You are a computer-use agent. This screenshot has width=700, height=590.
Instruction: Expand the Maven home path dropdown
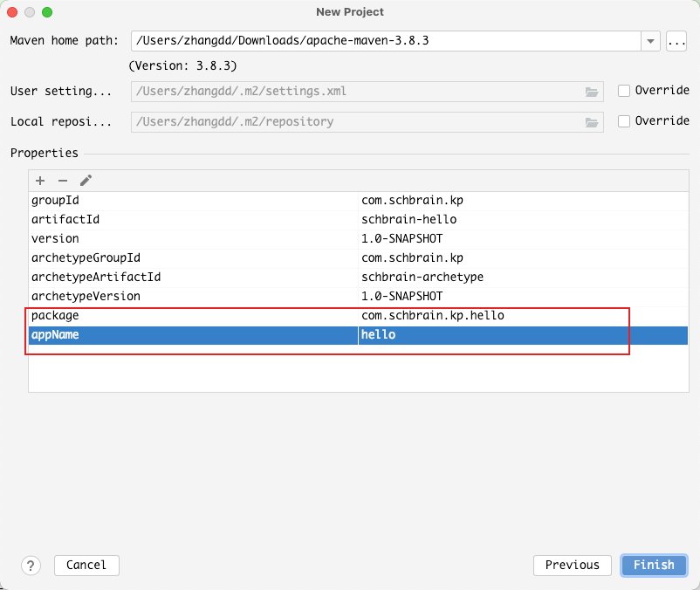651,41
